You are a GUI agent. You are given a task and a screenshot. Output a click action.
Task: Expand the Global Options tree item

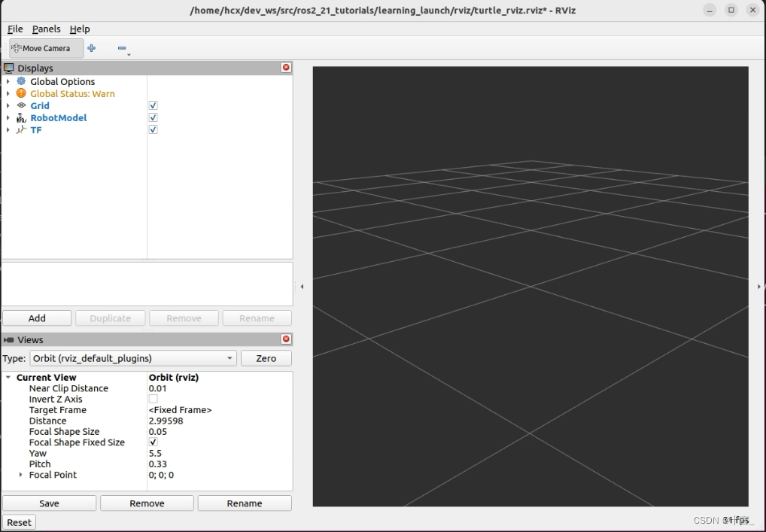coord(8,81)
